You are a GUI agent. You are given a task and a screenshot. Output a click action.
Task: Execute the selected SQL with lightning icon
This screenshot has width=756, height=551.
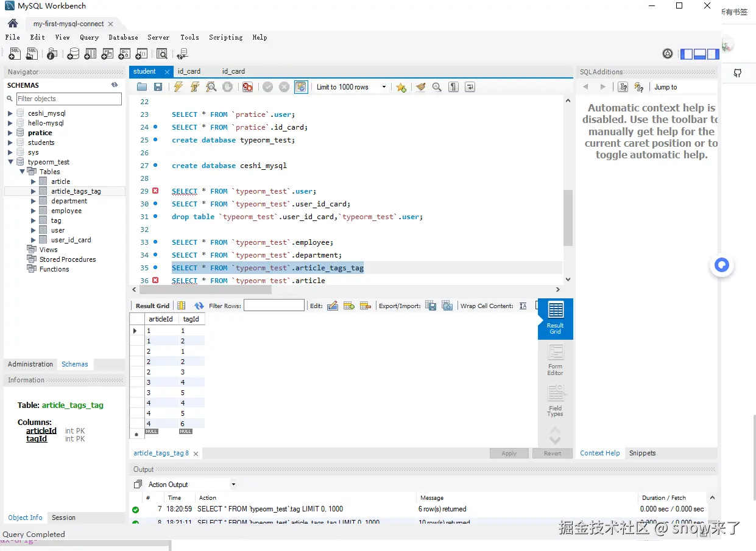coord(178,87)
